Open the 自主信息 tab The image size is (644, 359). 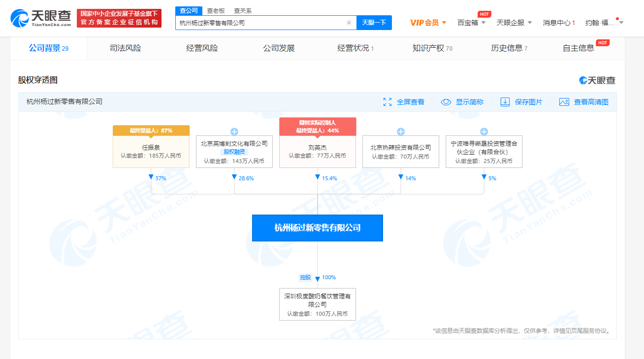click(579, 48)
